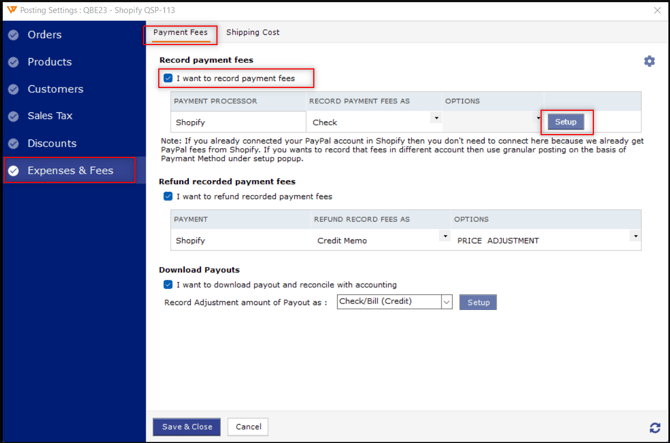This screenshot has height=443, width=670.
Task: Click the Expenses & Fees checkmark icon
Action: coord(13,171)
